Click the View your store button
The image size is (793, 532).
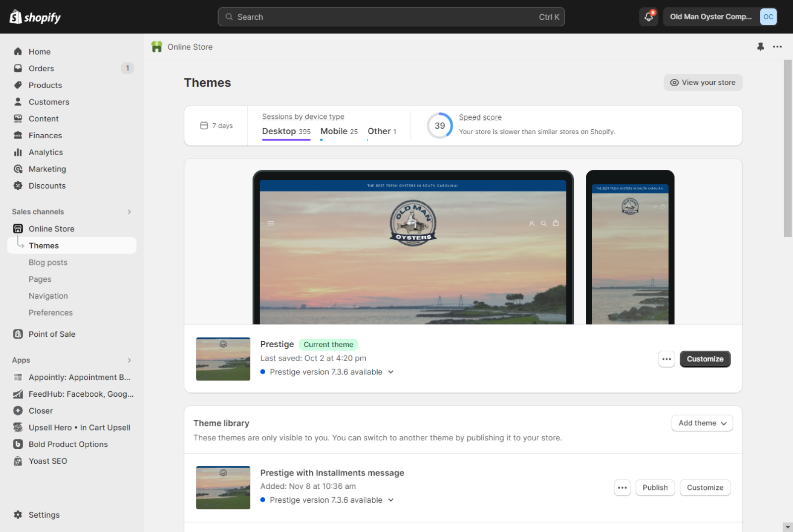click(x=703, y=82)
